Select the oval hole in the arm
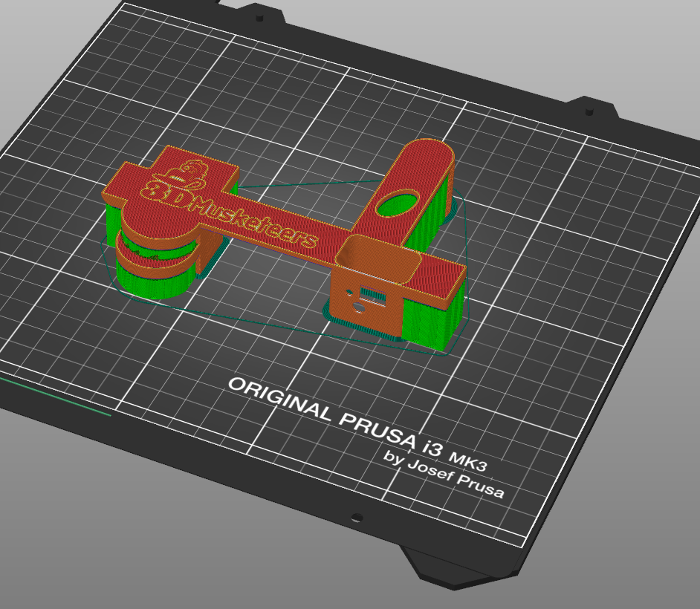Screen dimensions: 700x609 [x=398, y=204]
